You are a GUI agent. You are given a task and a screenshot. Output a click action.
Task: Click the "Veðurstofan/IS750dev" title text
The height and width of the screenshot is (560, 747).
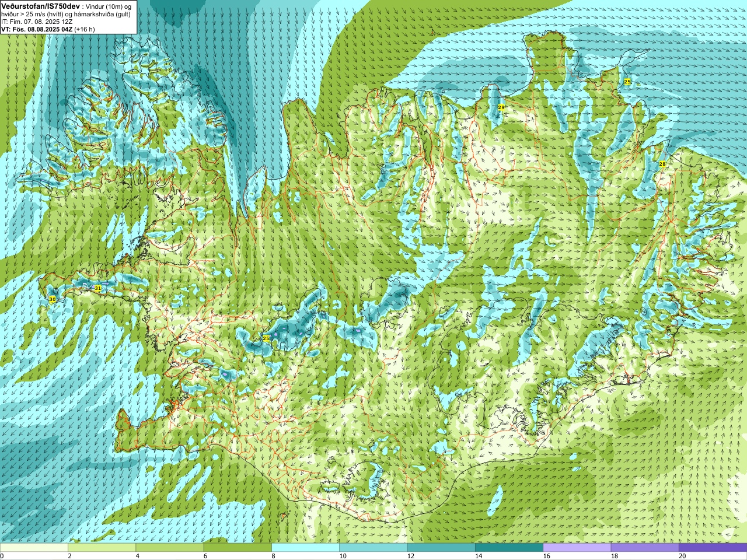[x=40, y=5]
